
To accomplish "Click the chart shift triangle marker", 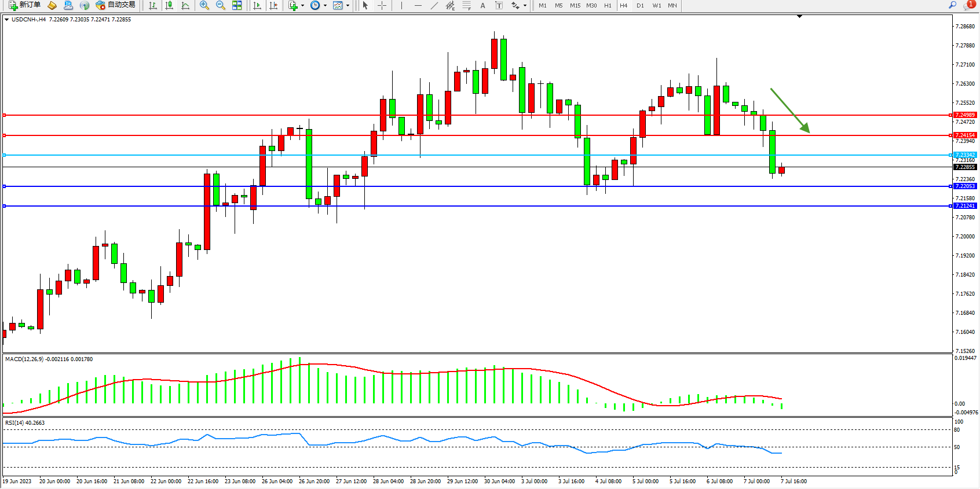I will 799,16.
